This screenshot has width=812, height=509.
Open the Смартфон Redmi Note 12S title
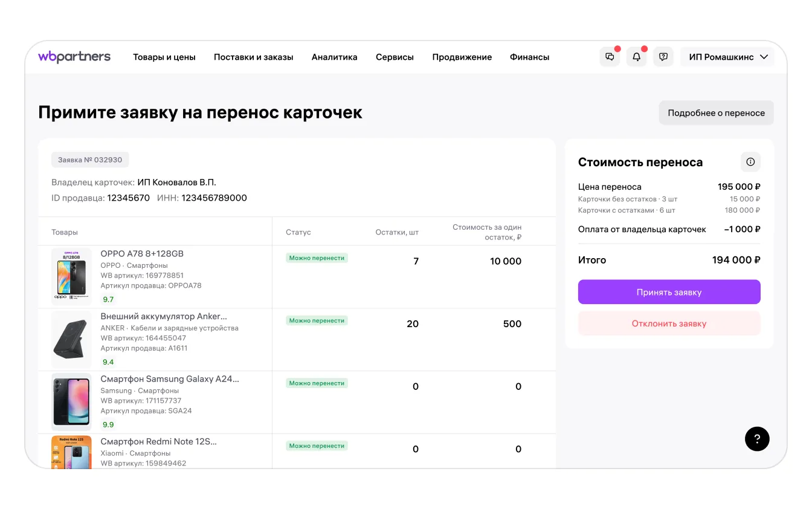pos(158,441)
